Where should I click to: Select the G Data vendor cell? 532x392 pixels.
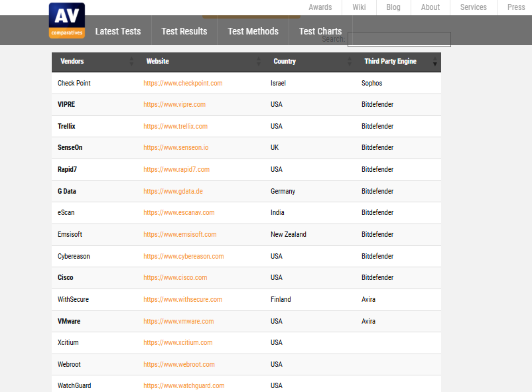pos(67,192)
